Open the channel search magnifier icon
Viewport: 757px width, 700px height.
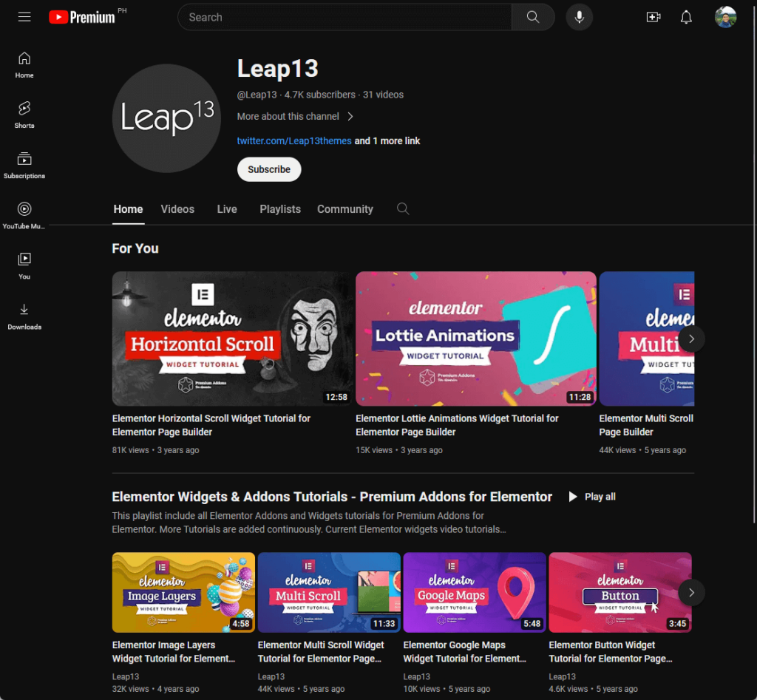point(403,208)
